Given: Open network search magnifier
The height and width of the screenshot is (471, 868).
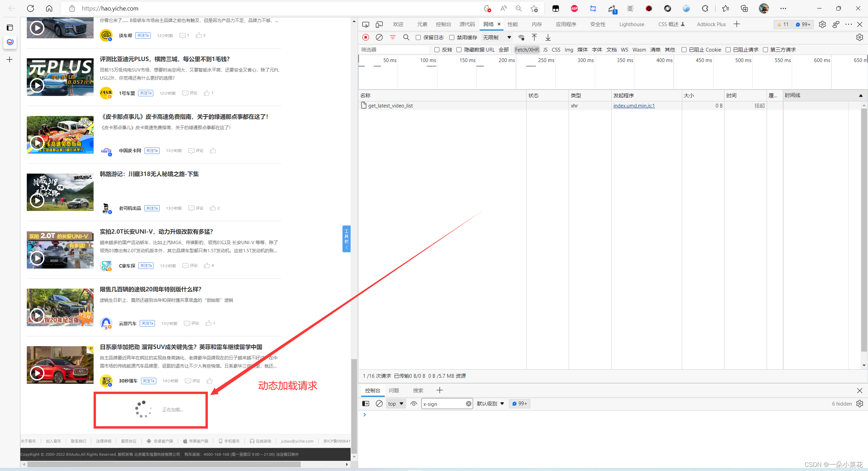Looking at the screenshot, I should (x=406, y=37).
